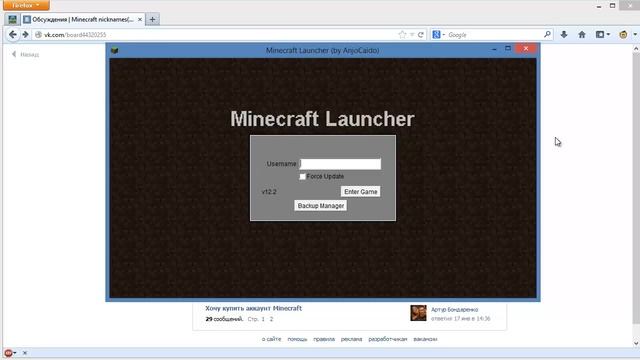The image size is (640, 360).
Task: Bookmark this page with star icon
Action: [x=402, y=35]
